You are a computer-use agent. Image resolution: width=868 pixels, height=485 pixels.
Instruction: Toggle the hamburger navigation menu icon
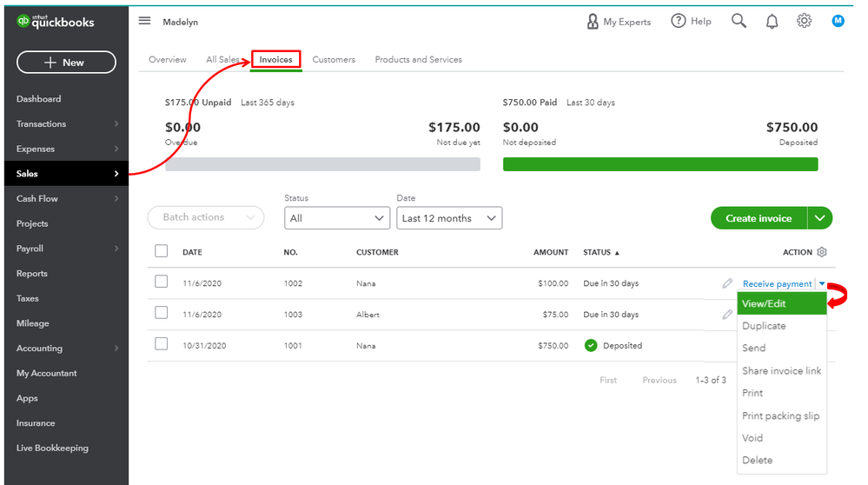pyautogui.click(x=144, y=21)
